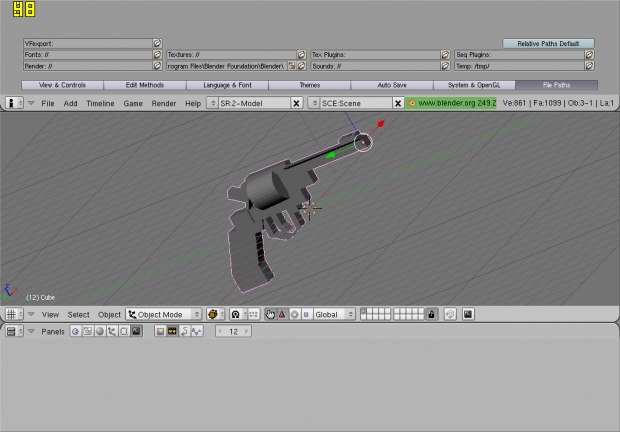Image resolution: width=620 pixels, height=432 pixels.
Task: Open the SR:2-Model screen browse arrows
Action: [x=213, y=103]
